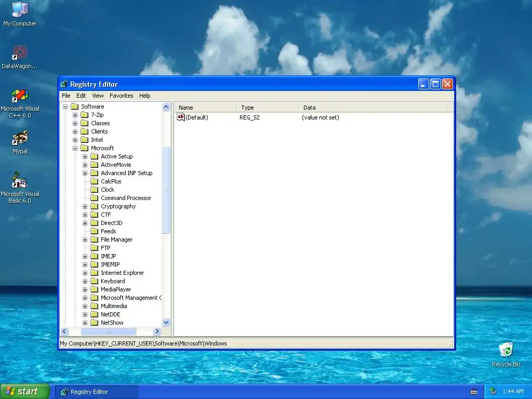Click the Command Processor folder icon

pos(95,198)
